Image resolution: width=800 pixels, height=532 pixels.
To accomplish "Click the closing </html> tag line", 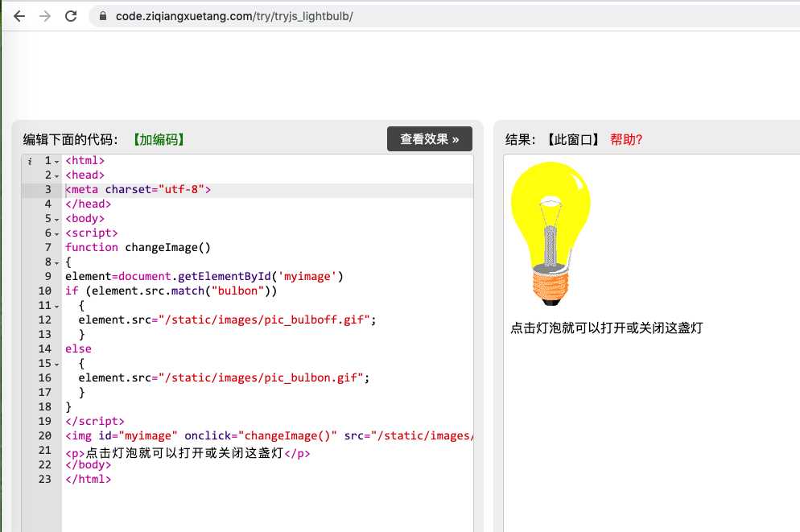I will [89, 479].
